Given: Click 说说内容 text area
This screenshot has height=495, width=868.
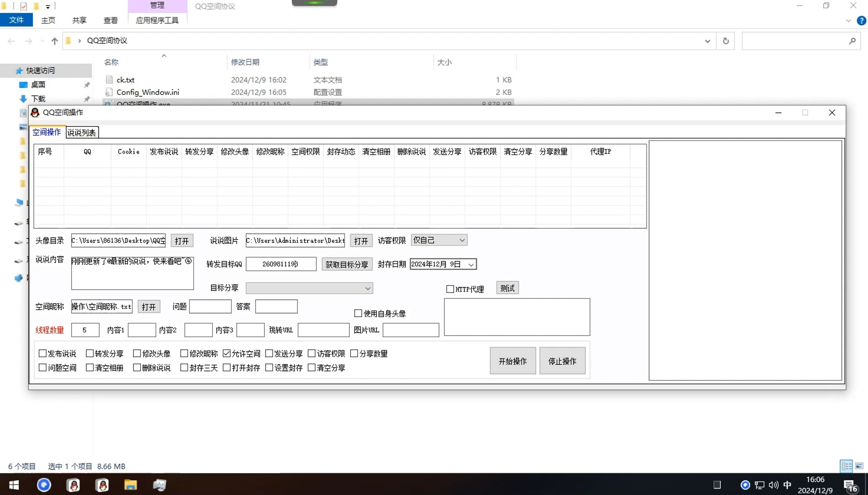Looking at the screenshot, I should [x=133, y=273].
